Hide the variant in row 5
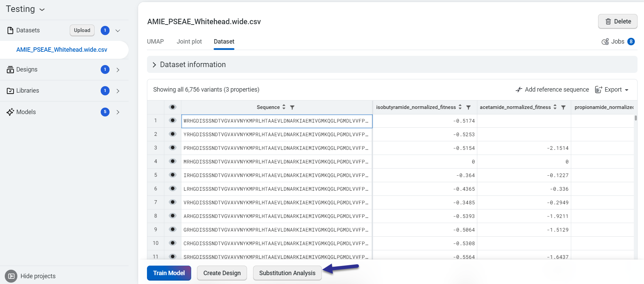Viewport: 644px width, 284px height. click(x=172, y=175)
